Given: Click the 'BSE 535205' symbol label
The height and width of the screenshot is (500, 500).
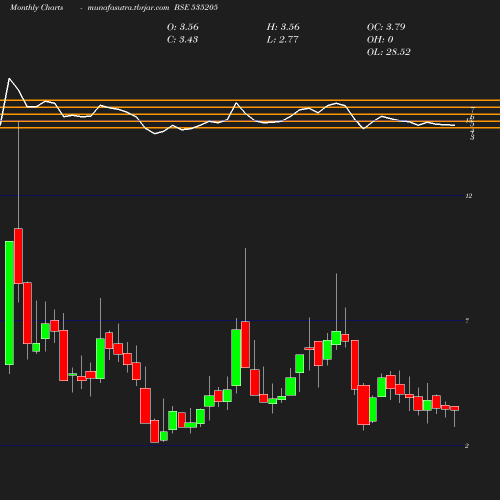Looking at the screenshot, I should tap(196, 8).
